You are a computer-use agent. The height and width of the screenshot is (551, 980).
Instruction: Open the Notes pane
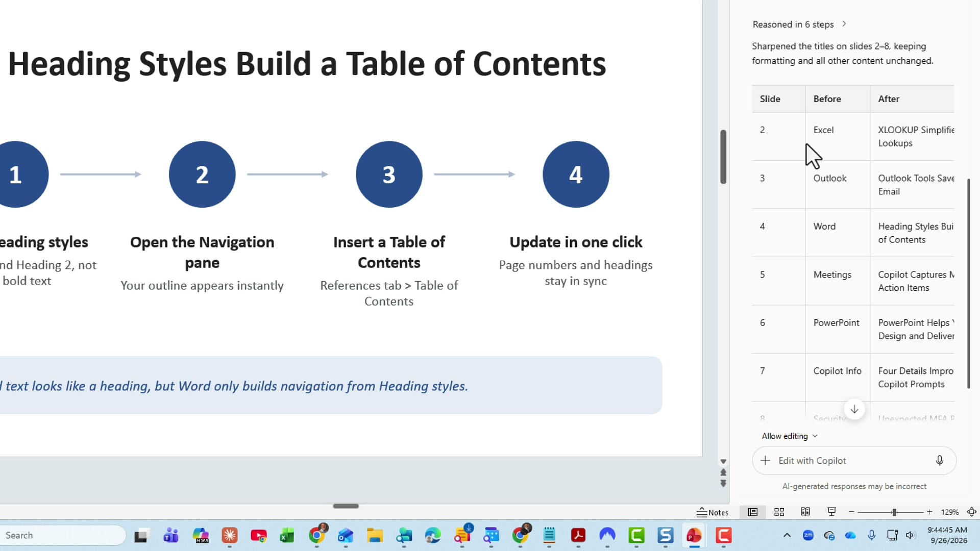(x=713, y=512)
